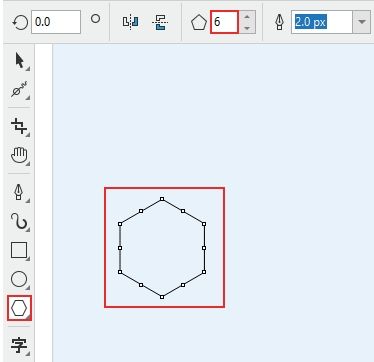Select the Polygon tool
This screenshot has width=374, height=362.
19,308
